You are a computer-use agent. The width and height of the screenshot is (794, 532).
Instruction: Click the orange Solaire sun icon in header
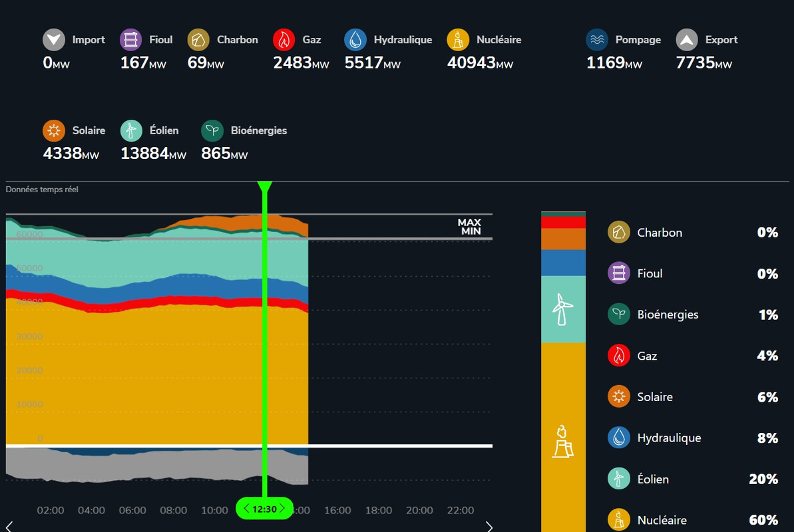[54, 130]
